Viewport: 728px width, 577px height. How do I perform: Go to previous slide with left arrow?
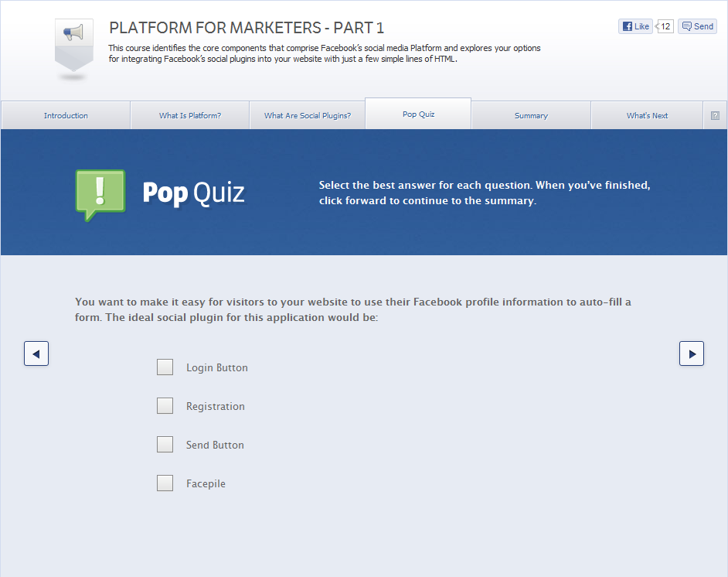[x=36, y=353]
